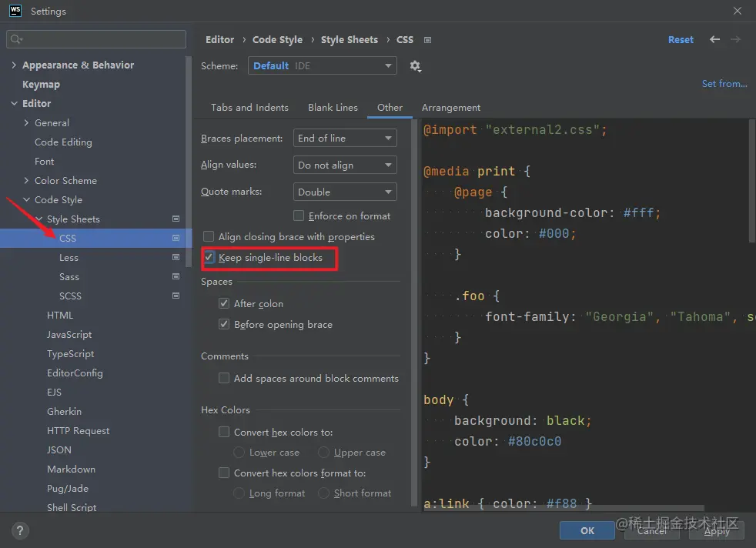Enable Convert hex colors to checkbox
756x548 pixels.
[x=224, y=432]
